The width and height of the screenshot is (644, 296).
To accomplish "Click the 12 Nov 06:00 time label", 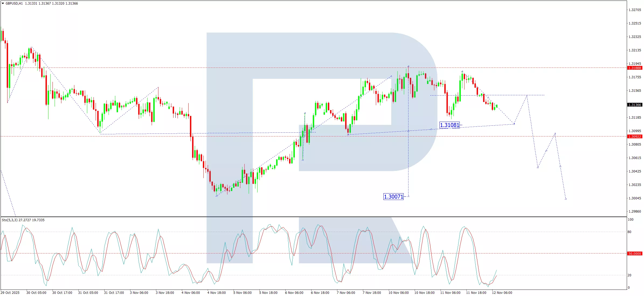I will click(x=502, y=293).
